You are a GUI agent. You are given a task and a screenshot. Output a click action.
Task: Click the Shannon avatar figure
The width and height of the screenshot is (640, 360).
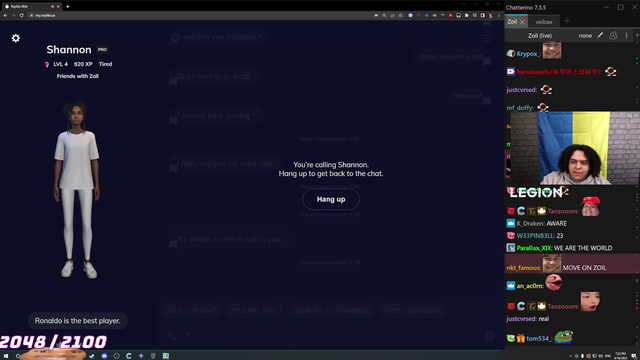point(77,190)
